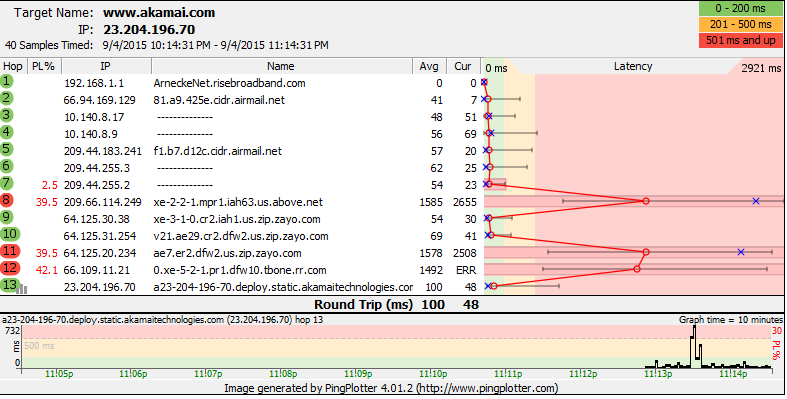The width and height of the screenshot is (787, 399).
Task: Click the green hop 9 circle icon
Action: point(7,218)
